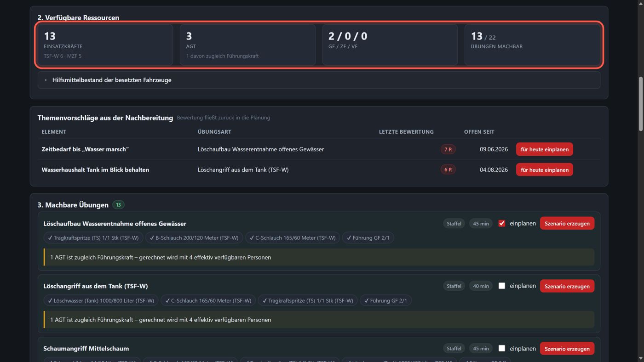Click the 'Löschangriff aus dem Tank (TSF-W)' exercise title
The width and height of the screenshot is (644, 362).
pos(96,286)
